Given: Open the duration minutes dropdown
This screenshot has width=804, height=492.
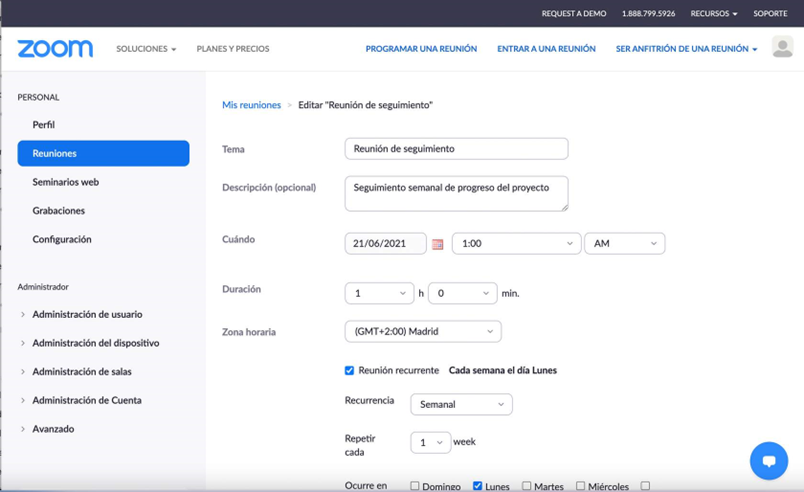Looking at the screenshot, I should coord(463,293).
